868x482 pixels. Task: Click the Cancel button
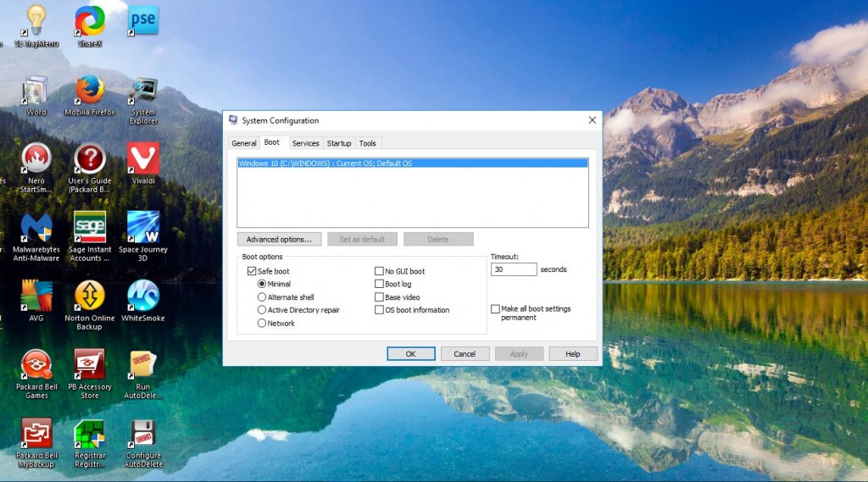coord(465,353)
